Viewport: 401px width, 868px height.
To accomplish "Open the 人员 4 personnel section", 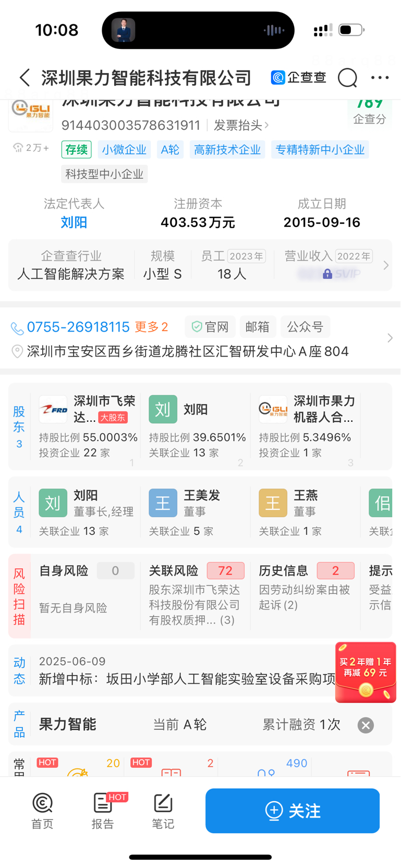I will pos(19,513).
